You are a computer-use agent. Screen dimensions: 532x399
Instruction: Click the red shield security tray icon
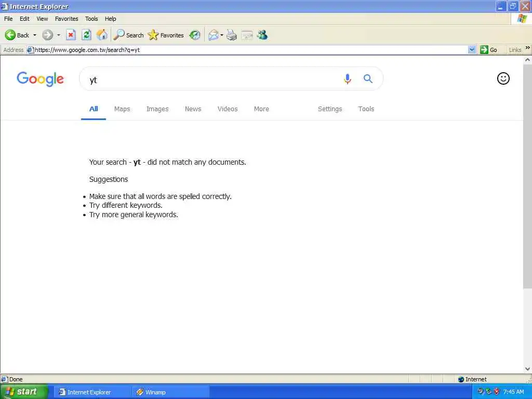pos(497,392)
